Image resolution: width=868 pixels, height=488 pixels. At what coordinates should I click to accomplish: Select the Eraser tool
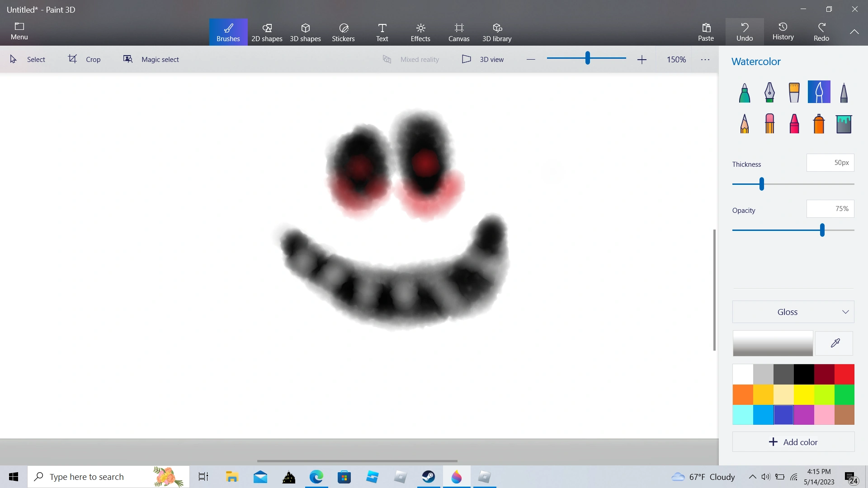(x=769, y=123)
